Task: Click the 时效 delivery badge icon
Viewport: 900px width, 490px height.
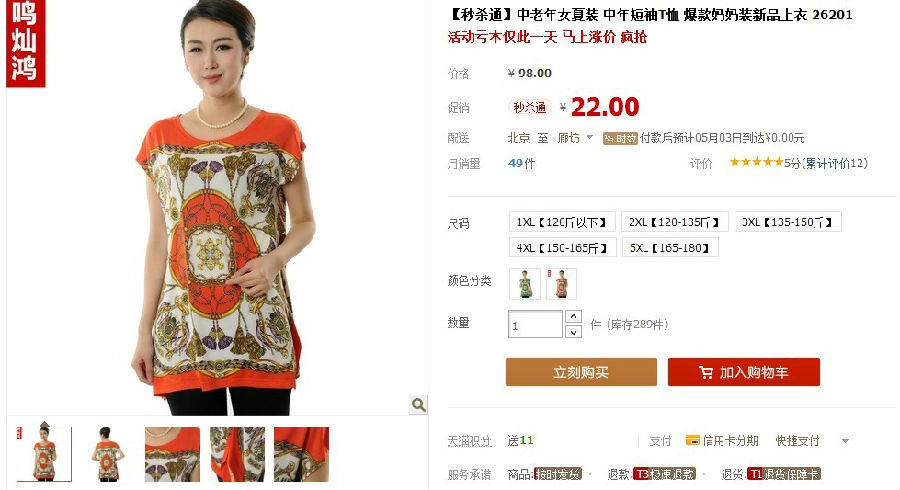Action: pos(620,138)
